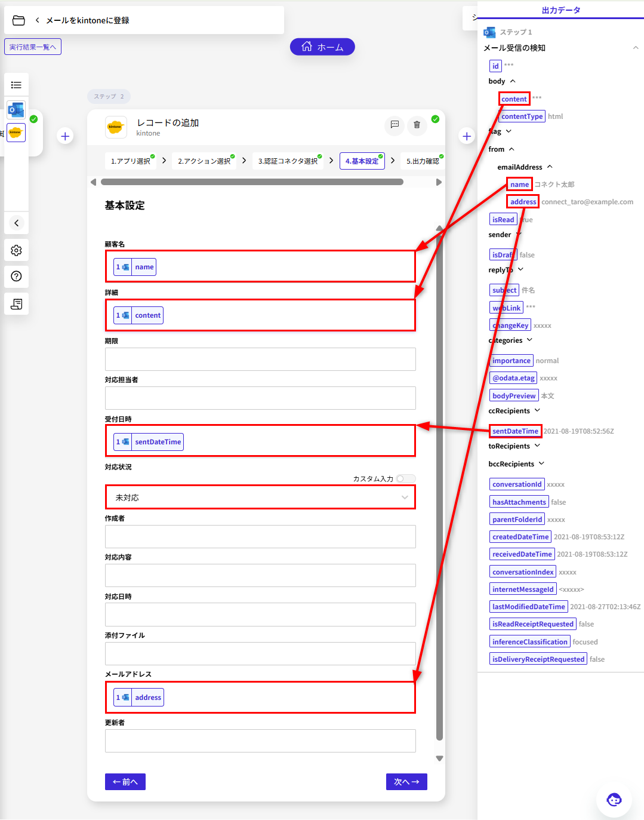Open 2.アクション選択 step tab
644x820 pixels.
click(204, 161)
